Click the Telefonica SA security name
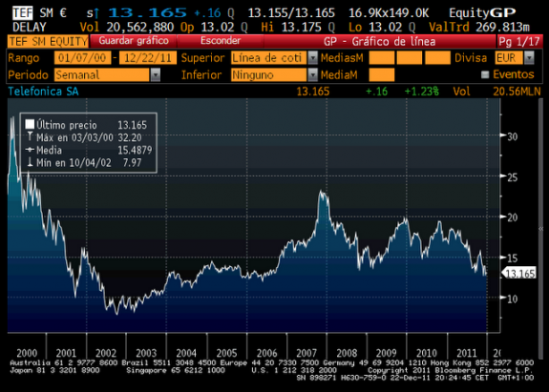 pos(43,92)
